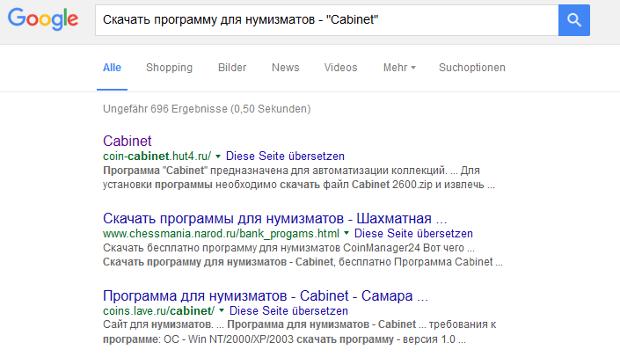Click the coins.lave.ru/cabinet/ green URL
The width and height of the screenshot is (620, 364).
[158, 311]
